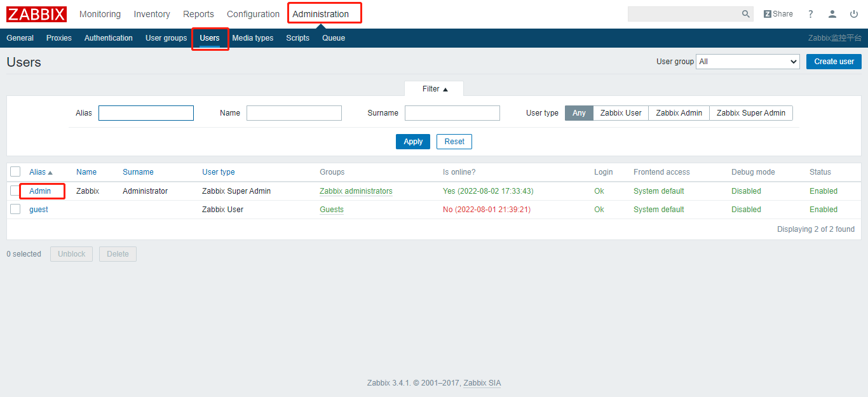Select Any user type filter
The height and width of the screenshot is (397, 868).
pos(579,113)
